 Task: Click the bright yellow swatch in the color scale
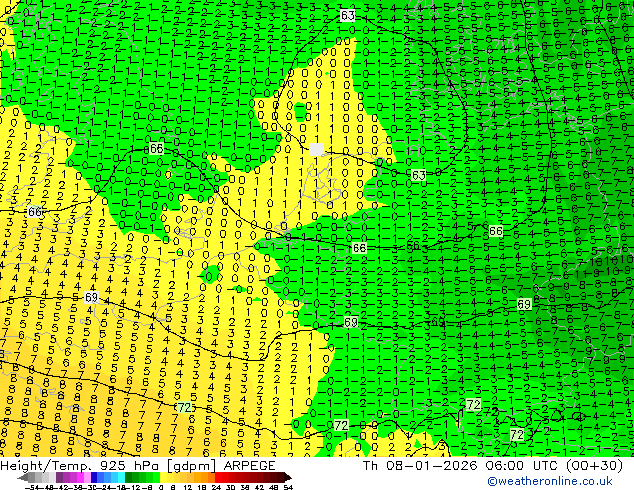click(x=163, y=477)
